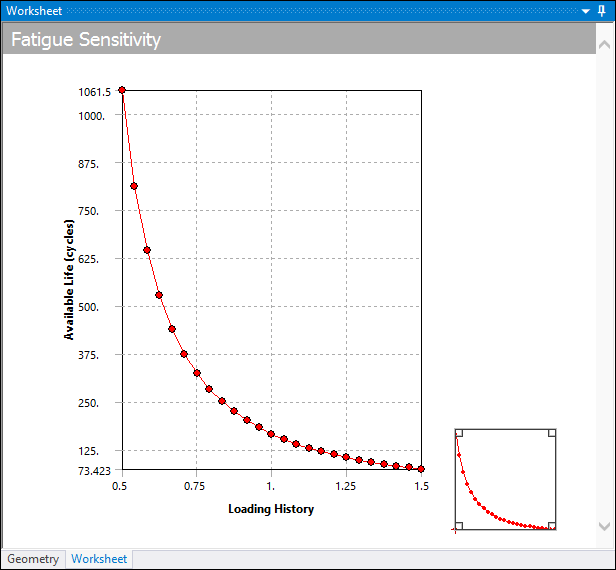Click the Available Life (cycles) axis label

[x=69, y=279]
